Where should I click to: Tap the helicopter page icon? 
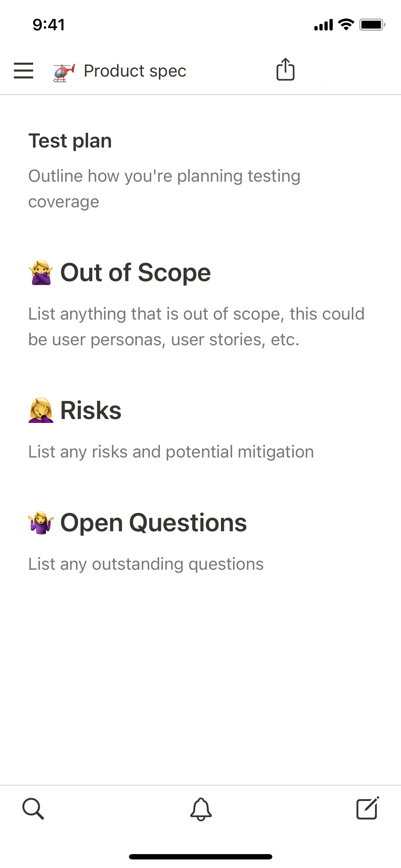[64, 72]
